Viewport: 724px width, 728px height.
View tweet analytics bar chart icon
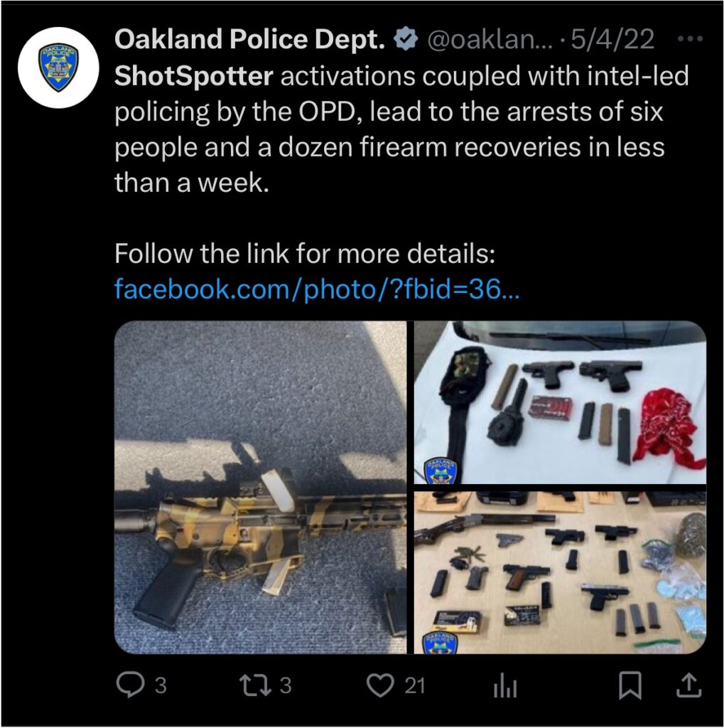tap(505, 686)
